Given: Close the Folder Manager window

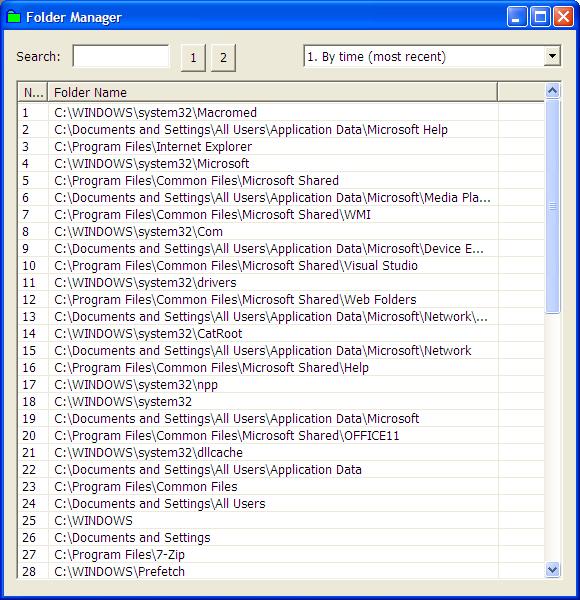Looking at the screenshot, I should click(564, 17).
